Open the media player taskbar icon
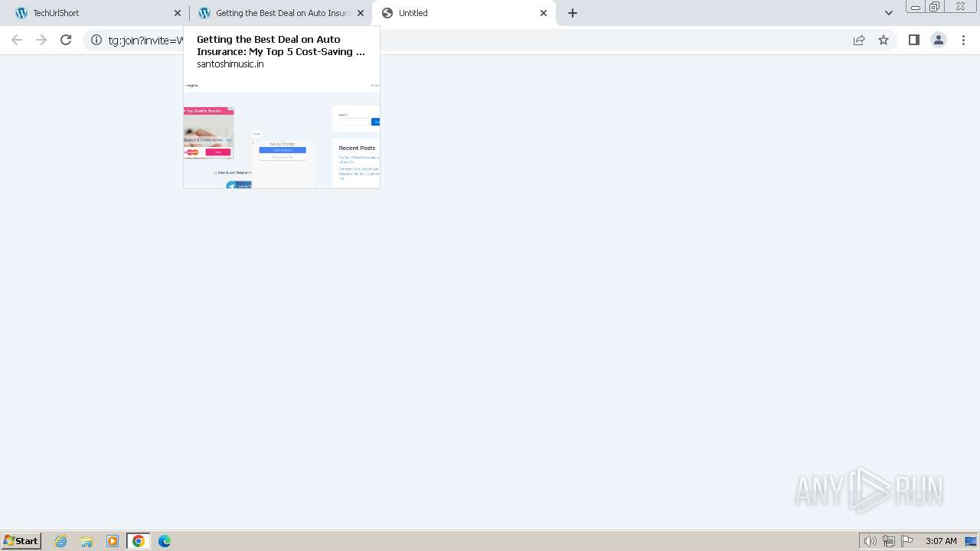 point(113,541)
